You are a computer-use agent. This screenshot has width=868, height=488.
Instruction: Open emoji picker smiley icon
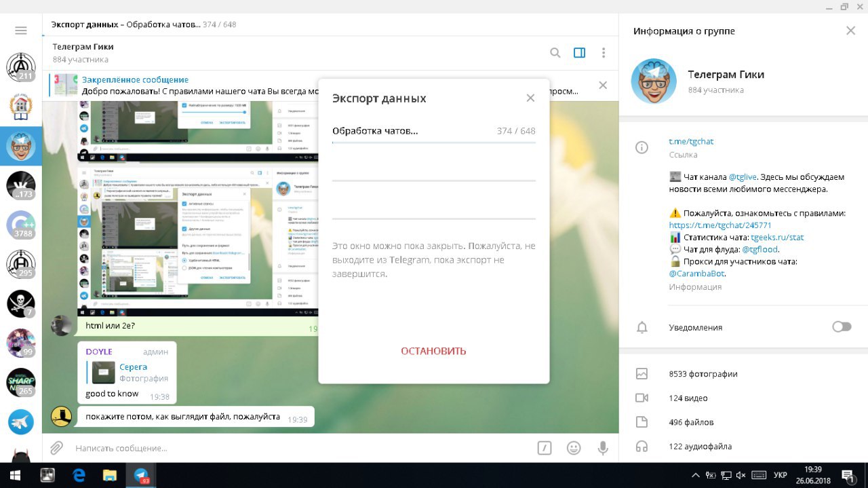(x=574, y=448)
